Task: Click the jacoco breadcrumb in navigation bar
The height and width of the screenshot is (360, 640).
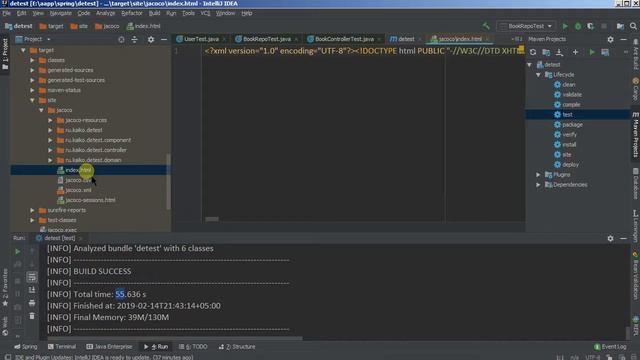Action: pyautogui.click(x=107, y=26)
